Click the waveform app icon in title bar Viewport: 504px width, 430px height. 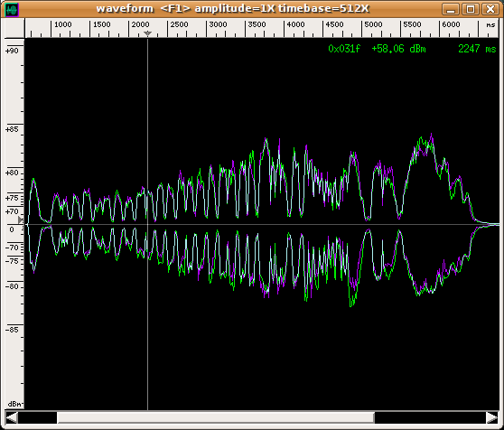coord(13,10)
